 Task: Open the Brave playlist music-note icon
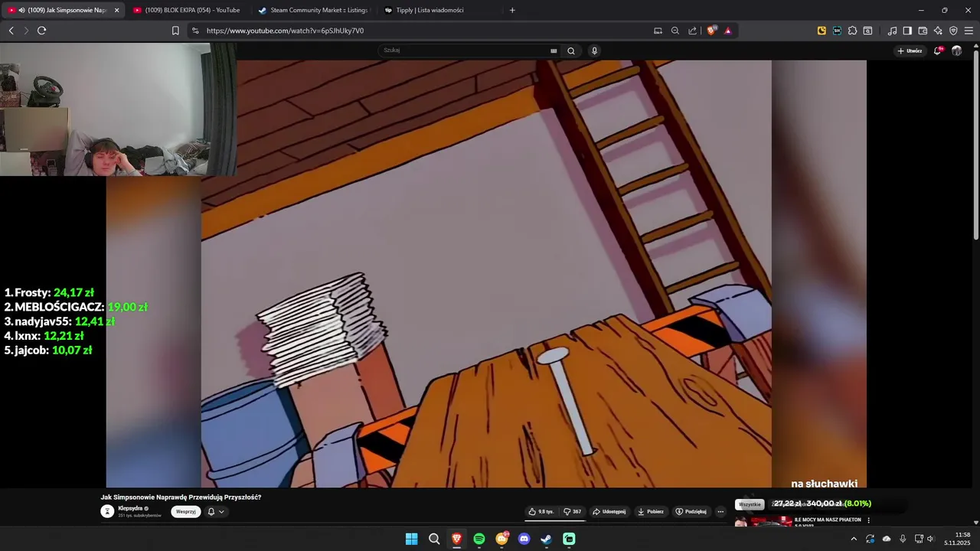pos(892,31)
